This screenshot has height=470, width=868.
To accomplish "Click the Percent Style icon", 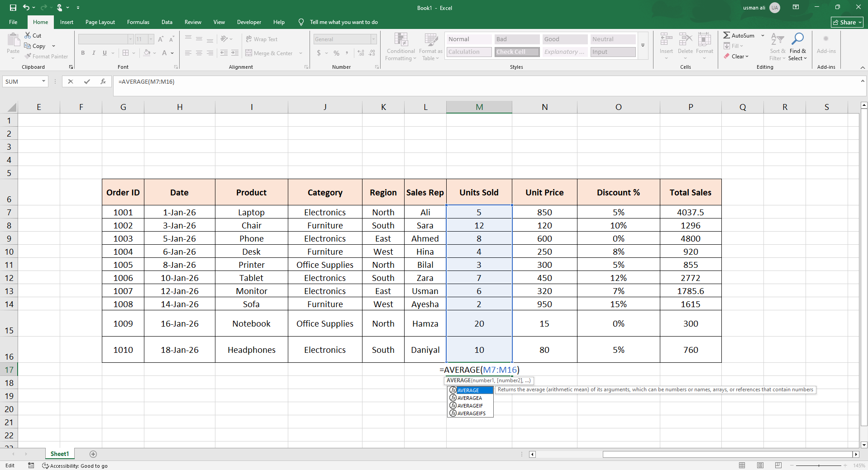I will pos(336,53).
